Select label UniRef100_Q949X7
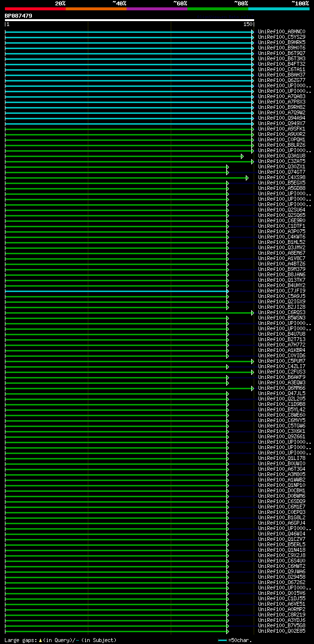Viewport: 314px width, 644px height. point(282,123)
